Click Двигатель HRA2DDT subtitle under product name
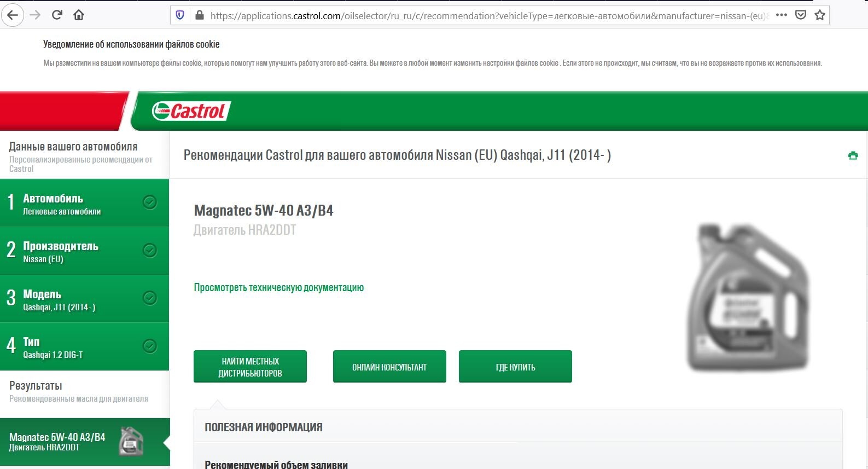The image size is (868, 469). [x=245, y=230]
